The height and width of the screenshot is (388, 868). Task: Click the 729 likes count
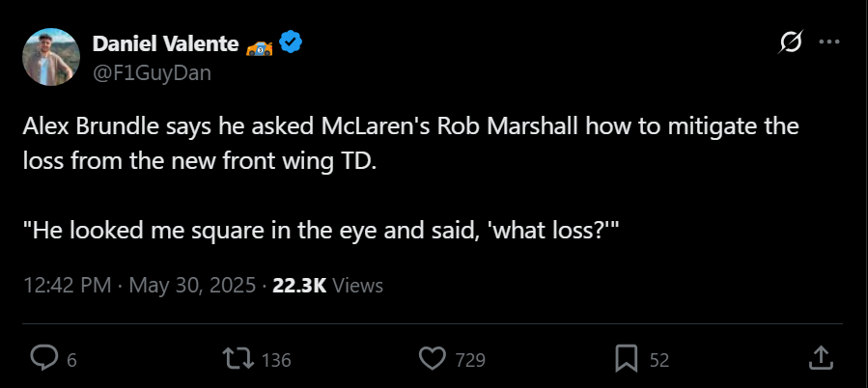pos(469,360)
